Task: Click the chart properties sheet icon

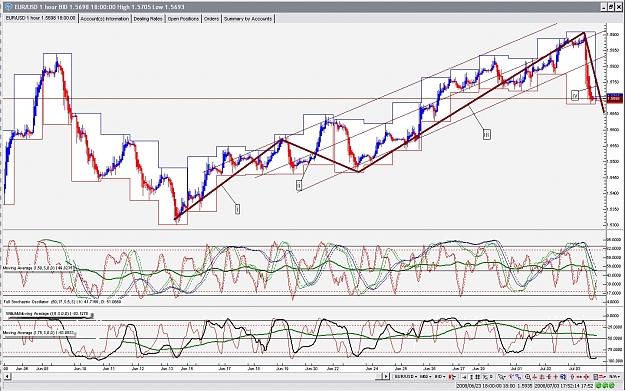Action: pos(596,377)
